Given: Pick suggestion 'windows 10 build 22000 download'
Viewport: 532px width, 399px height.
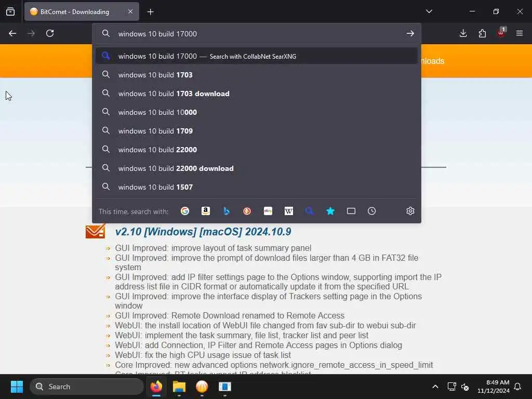Looking at the screenshot, I should [x=257, y=168].
